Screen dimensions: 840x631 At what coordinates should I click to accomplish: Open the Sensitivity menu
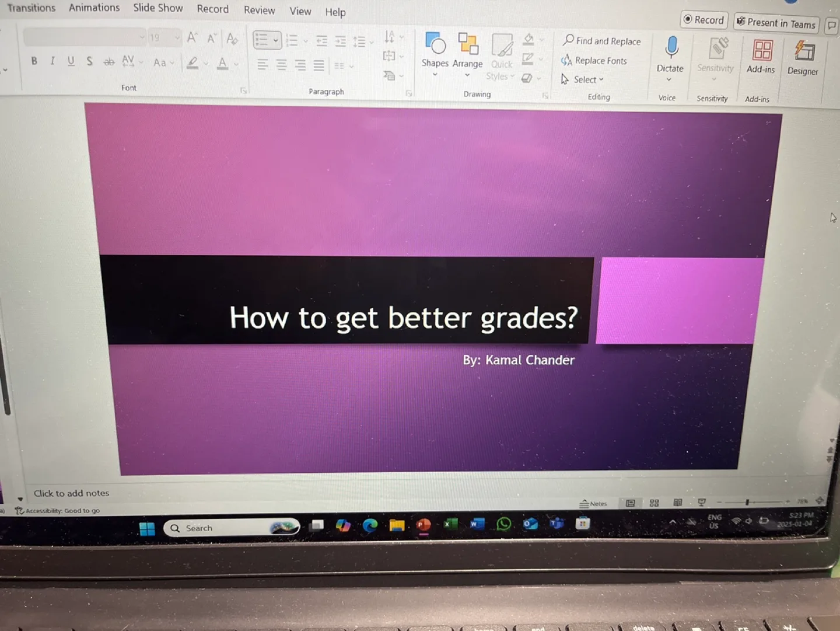point(715,60)
